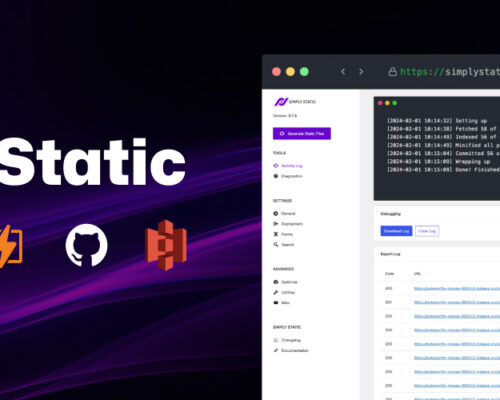Viewport: 500px width, 400px height.
Task: Click the padlock icon in address bar
Action: click(x=392, y=72)
